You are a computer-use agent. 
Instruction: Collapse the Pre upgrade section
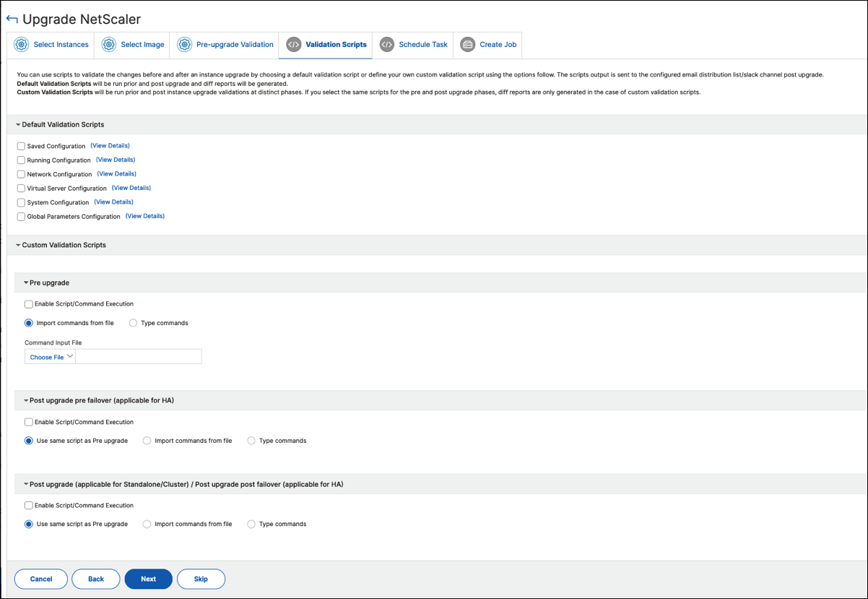click(26, 283)
